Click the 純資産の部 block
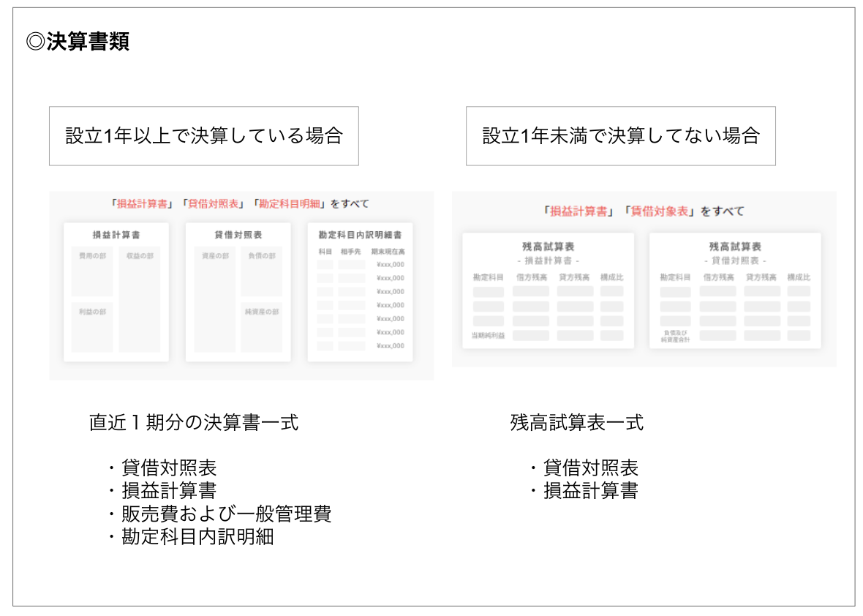This screenshot has width=863, height=616. point(261,326)
